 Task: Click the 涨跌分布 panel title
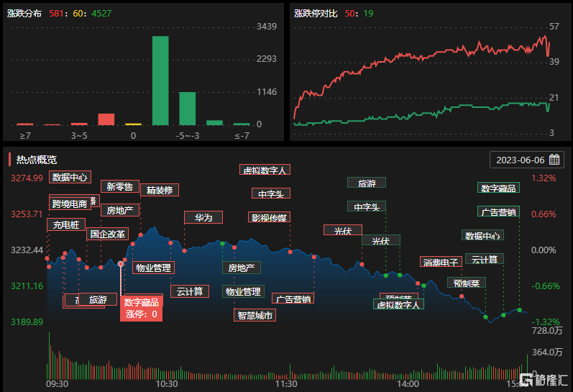pos(24,14)
